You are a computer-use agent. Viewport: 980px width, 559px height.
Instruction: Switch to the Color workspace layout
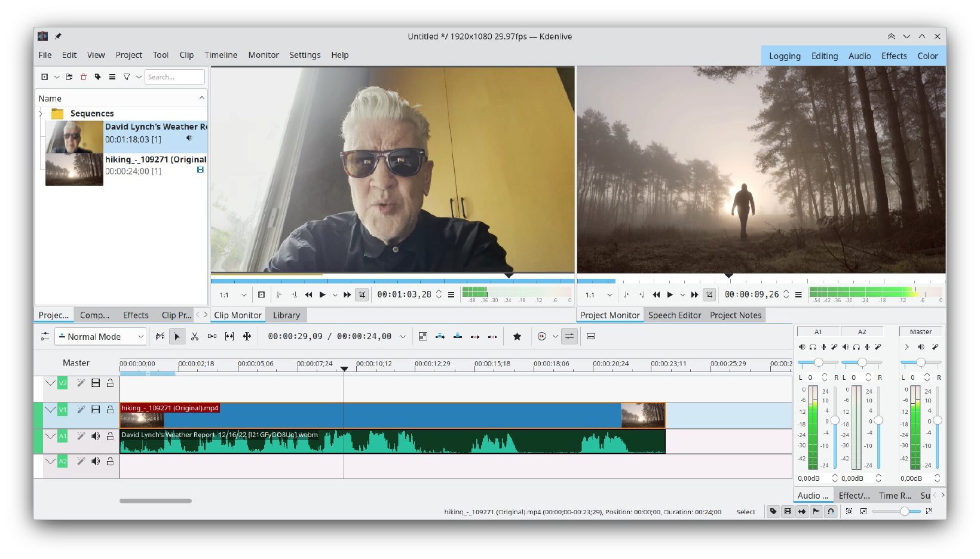927,56
